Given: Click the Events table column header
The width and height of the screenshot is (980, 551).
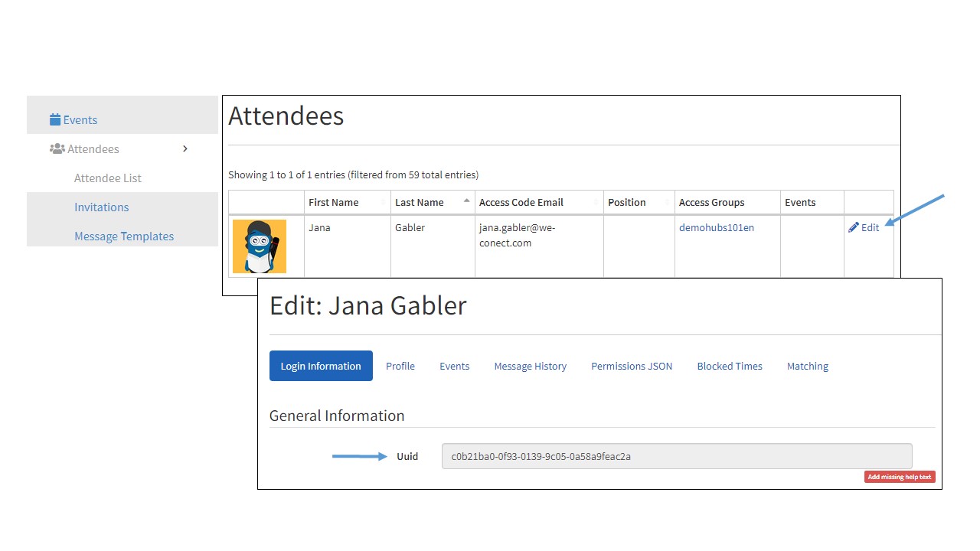Looking at the screenshot, I should coord(812,202).
